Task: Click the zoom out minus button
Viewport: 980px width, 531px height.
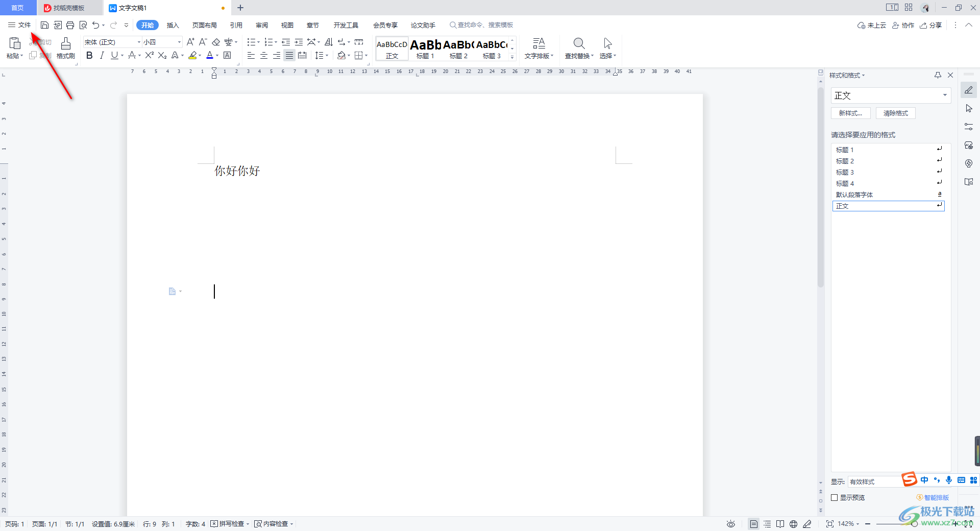Action: pos(868,524)
